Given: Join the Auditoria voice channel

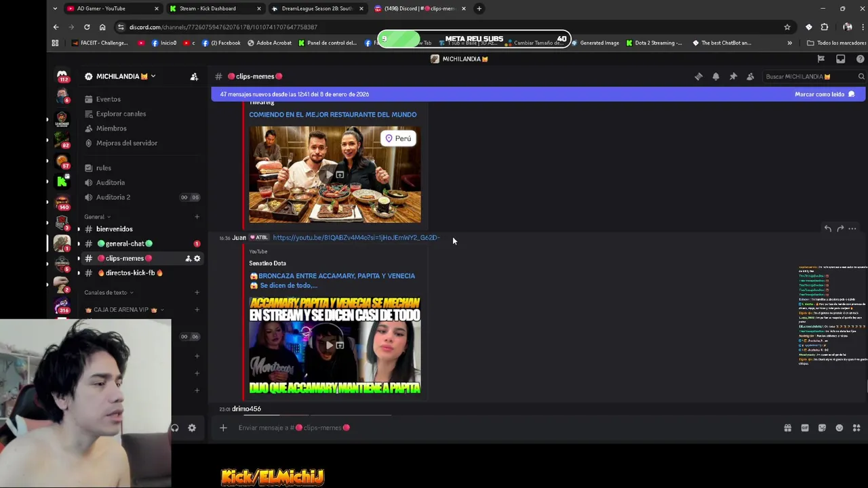Looking at the screenshot, I should coord(112,182).
